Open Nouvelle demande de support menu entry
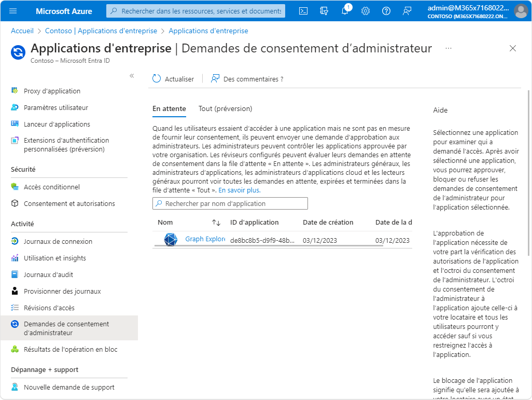 (69, 387)
